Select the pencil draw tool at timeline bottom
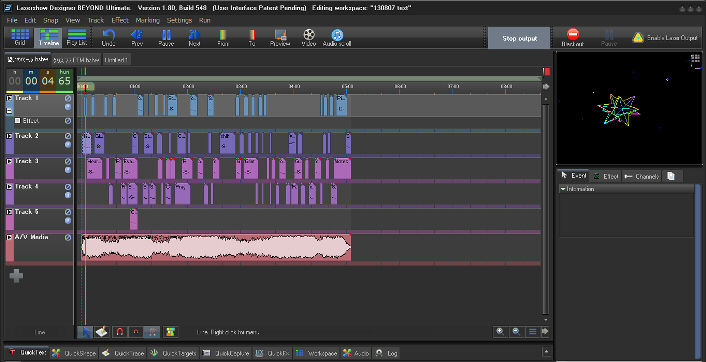This screenshot has height=362, width=706. tap(102, 332)
